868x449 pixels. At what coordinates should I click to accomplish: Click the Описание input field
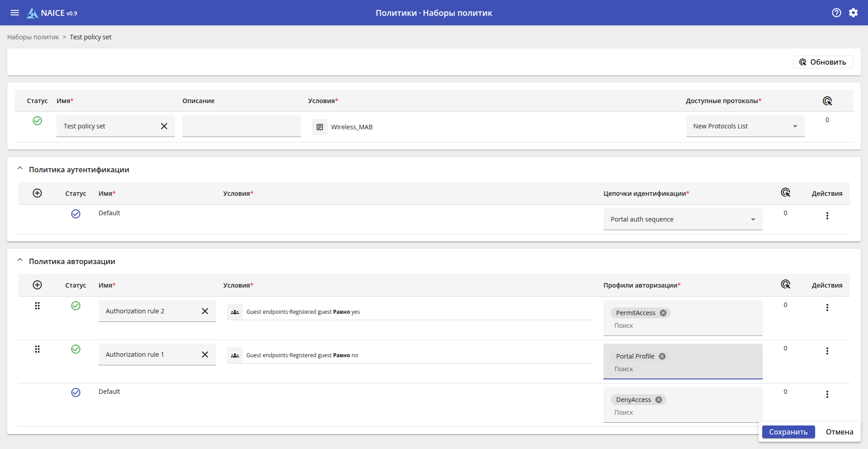(241, 126)
